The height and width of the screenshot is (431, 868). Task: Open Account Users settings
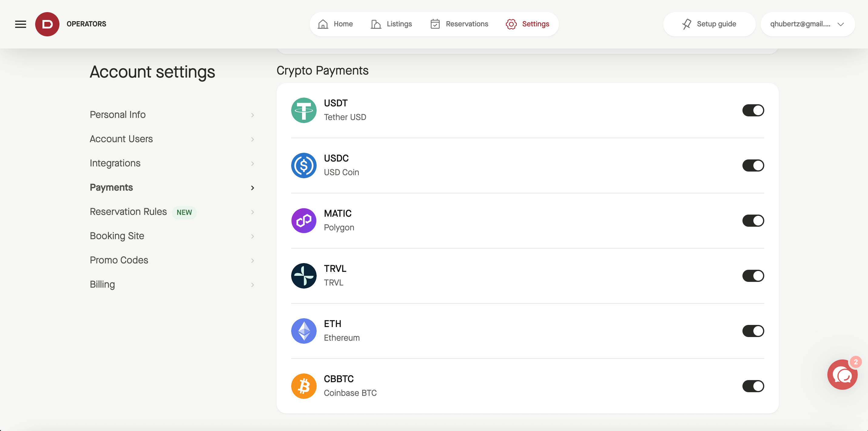click(x=172, y=139)
